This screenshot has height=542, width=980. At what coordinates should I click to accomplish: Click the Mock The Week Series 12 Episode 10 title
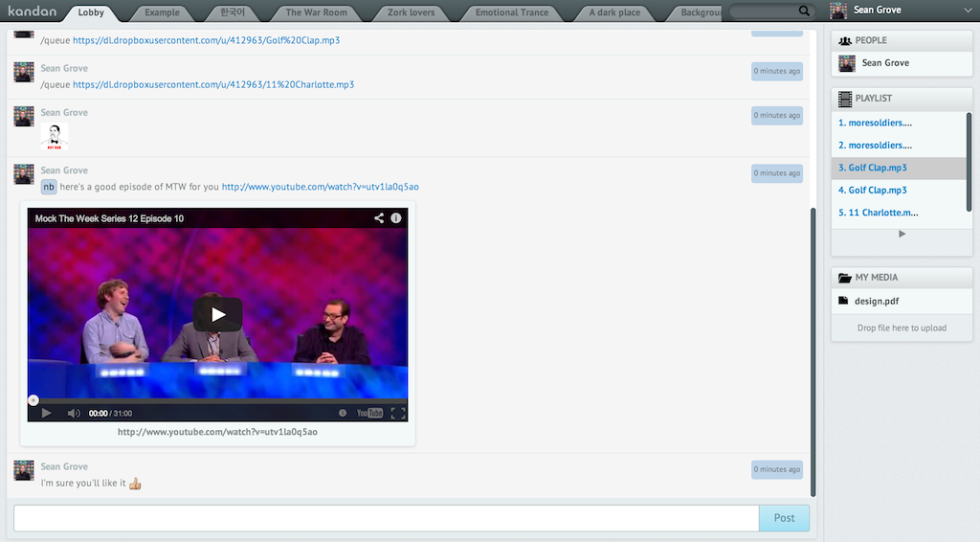(109, 218)
